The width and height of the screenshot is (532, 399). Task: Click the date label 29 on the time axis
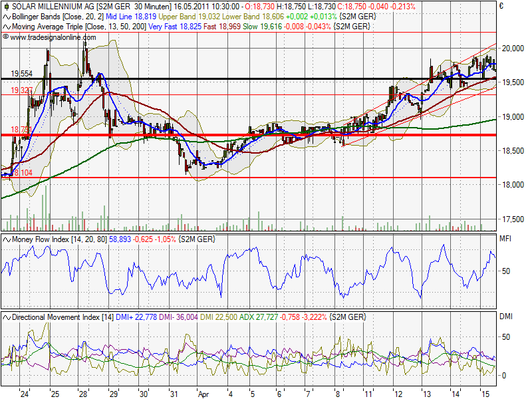(113, 394)
